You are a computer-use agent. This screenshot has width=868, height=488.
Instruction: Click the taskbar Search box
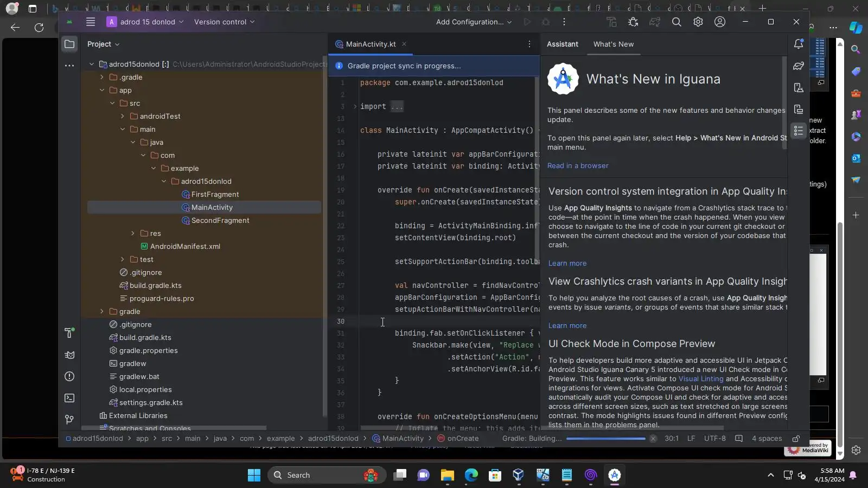click(x=327, y=475)
